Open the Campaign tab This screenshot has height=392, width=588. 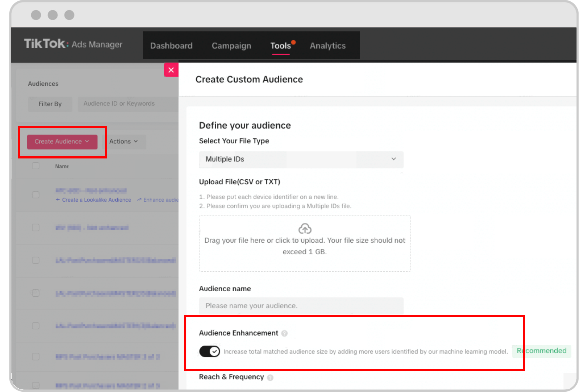(231, 46)
